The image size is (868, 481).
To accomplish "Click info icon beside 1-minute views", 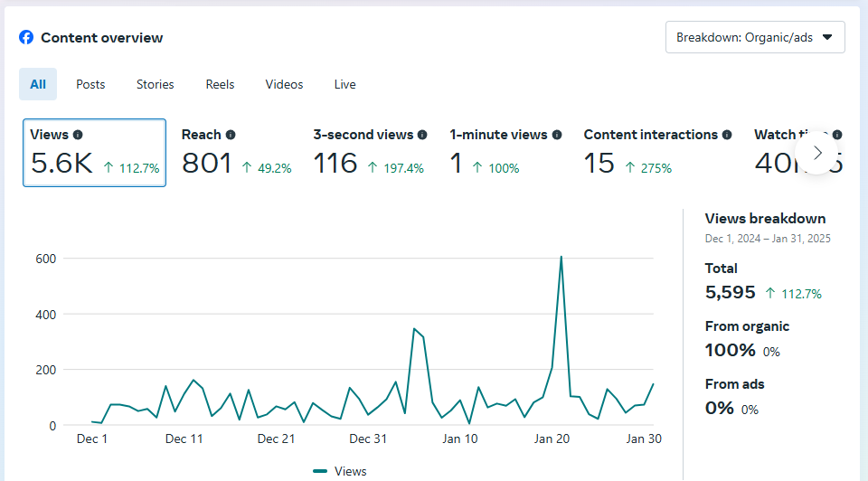I will pyautogui.click(x=557, y=135).
